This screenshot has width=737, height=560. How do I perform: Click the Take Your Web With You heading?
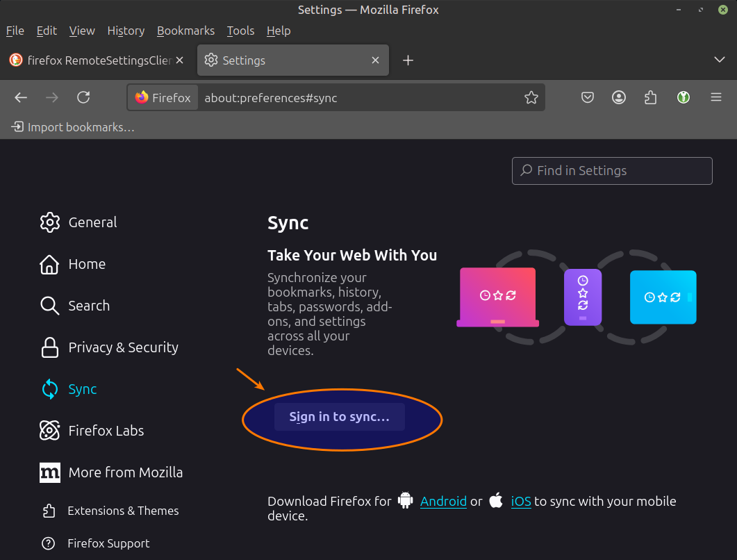(x=352, y=255)
